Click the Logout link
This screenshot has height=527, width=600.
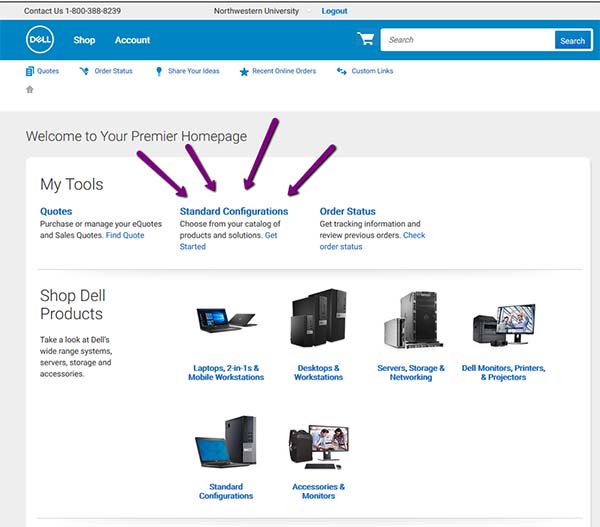[x=334, y=11]
